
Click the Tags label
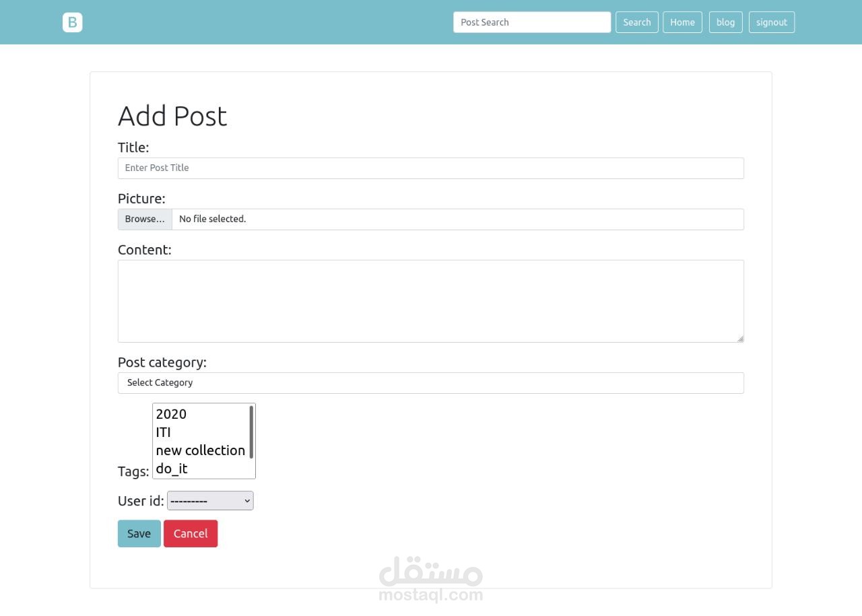pyautogui.click(x=133, y=471)
